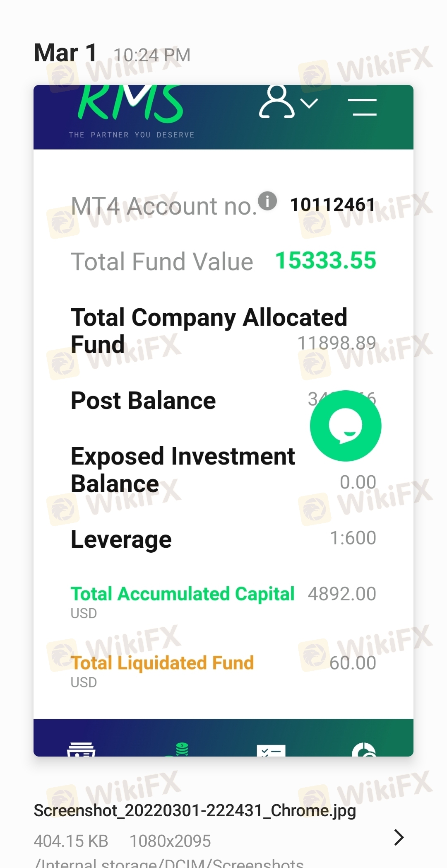Image resolution: width=447 pixels, height=868 pixels.
Task: Open the hamburger menu
Action: (x=362, y=107)
